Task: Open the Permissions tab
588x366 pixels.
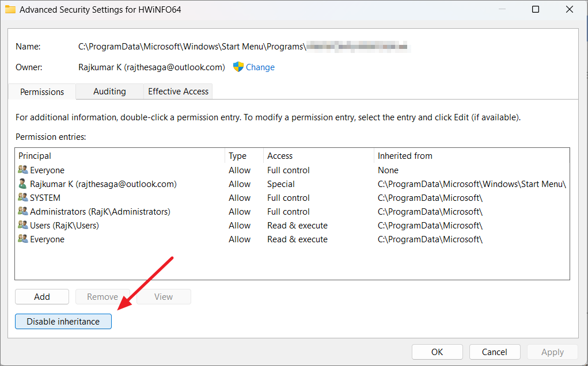Action: (x=41, y=91)
